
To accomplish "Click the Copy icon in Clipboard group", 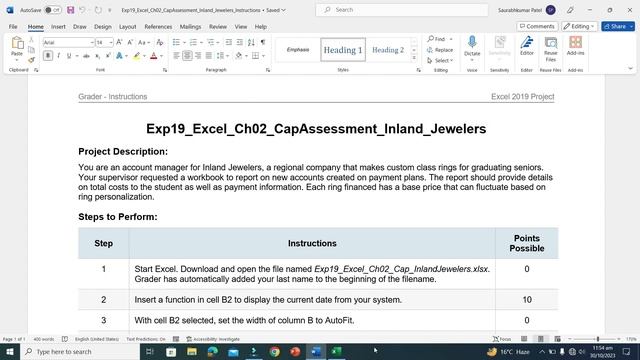I will coord(31,50).
